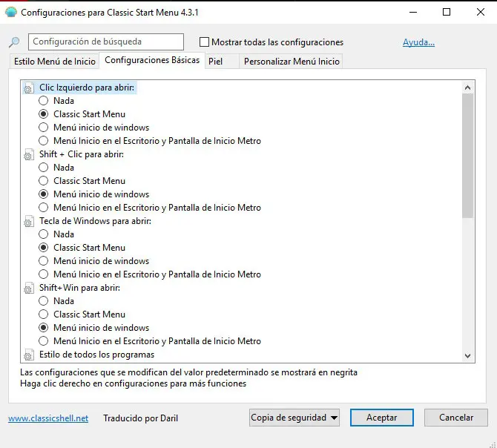Click the Classic Shell shell logo in title bar
The height and width of the screenshot is (448, 497).
coord(11,13)
